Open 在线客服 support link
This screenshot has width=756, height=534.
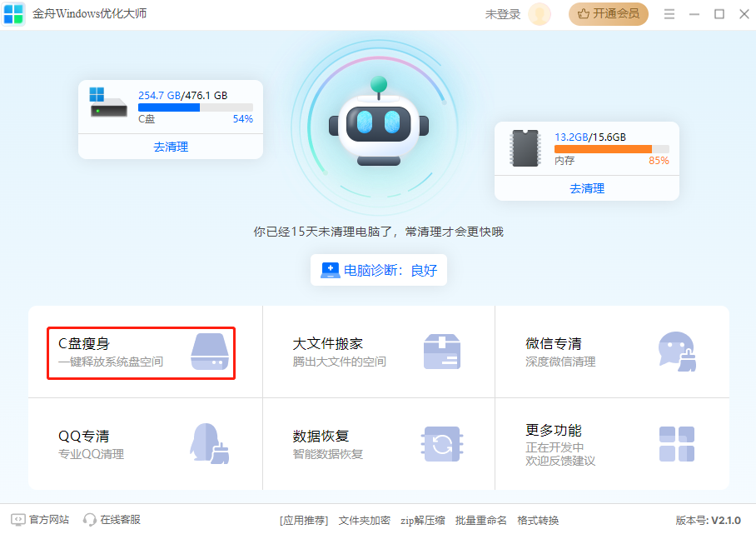(112, 520)
